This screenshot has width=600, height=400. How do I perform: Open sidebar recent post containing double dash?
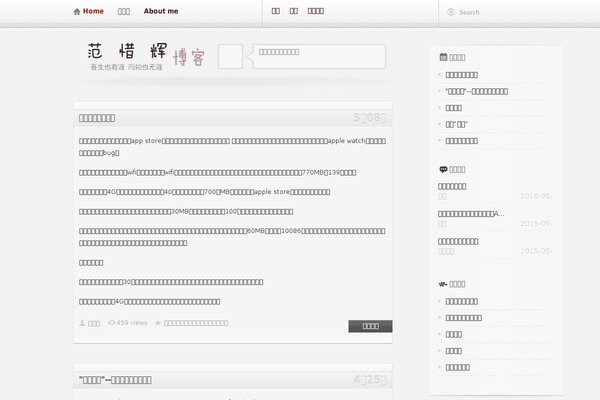tap(476, 91)
